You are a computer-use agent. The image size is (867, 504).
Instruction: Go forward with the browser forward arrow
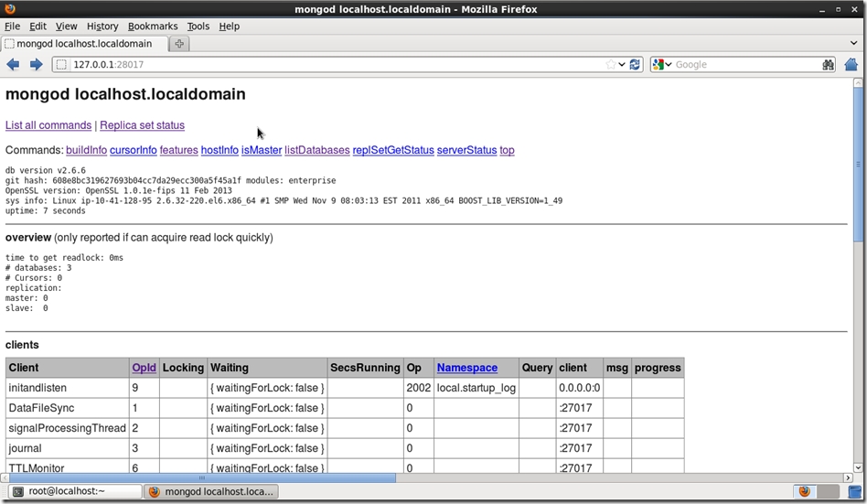[36, 65]
